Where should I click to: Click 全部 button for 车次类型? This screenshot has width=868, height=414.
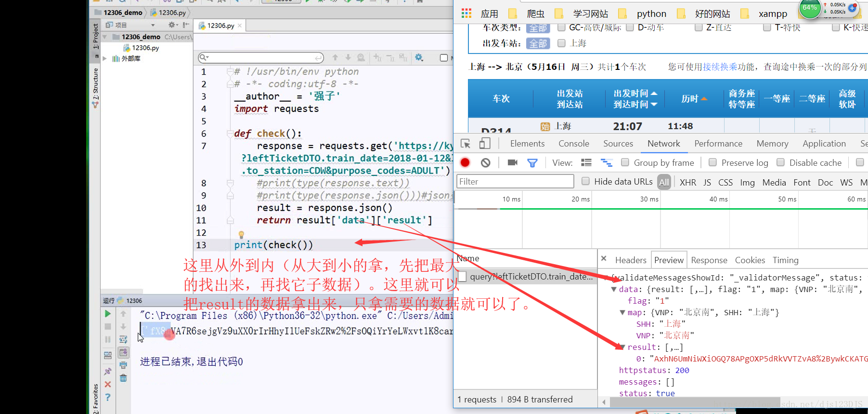pos(538,28)
